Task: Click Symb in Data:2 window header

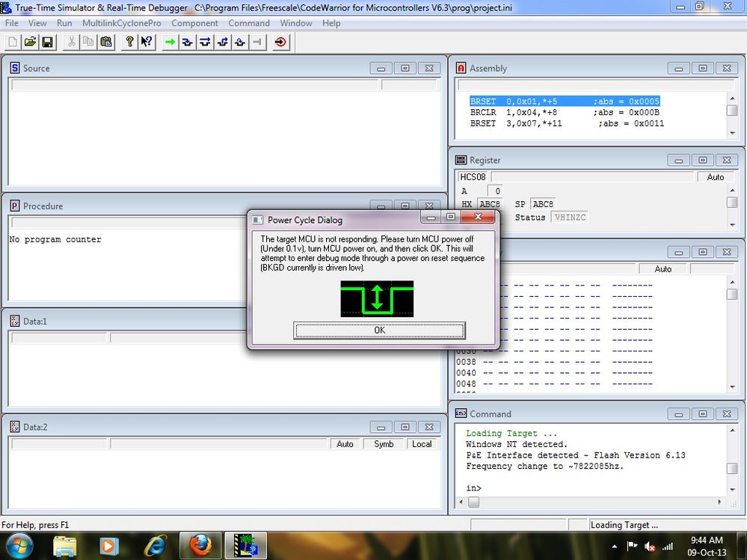Action: pos(384,444)
